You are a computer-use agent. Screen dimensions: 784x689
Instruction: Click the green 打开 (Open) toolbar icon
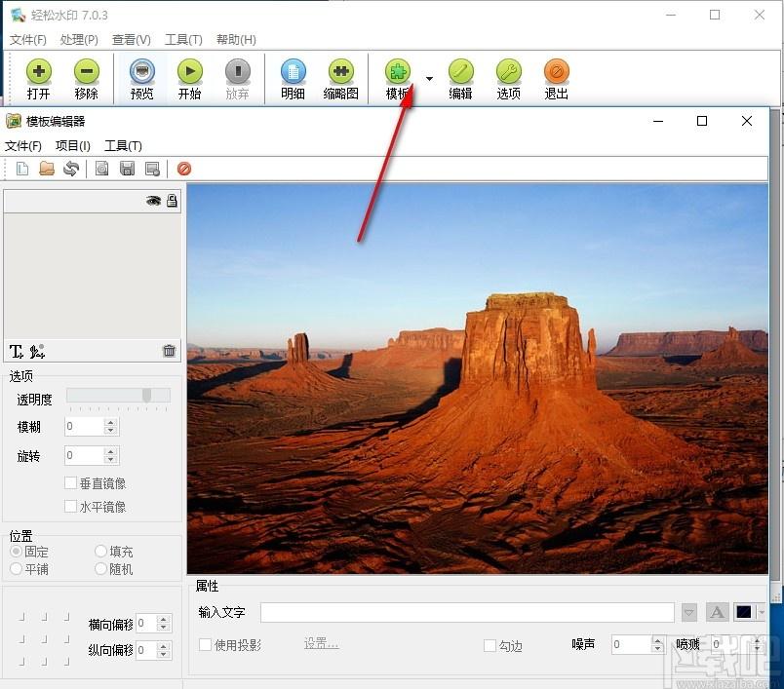tap(38, 71)
